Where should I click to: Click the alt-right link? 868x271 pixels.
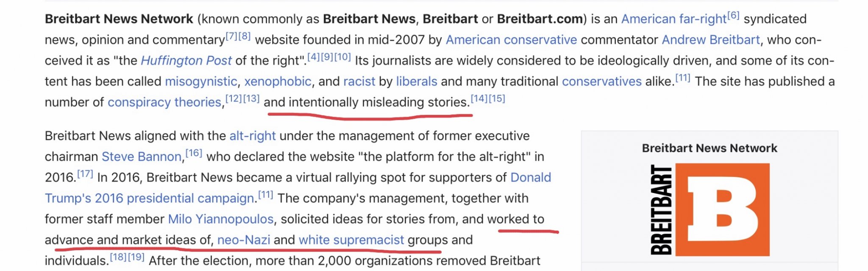tap(252, 136)
